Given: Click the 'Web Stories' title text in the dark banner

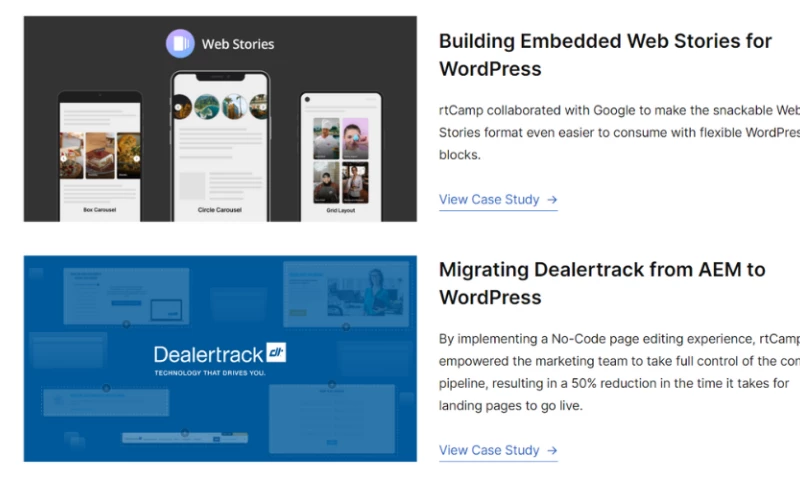Looking at the screenshot, I should (237, 44).
